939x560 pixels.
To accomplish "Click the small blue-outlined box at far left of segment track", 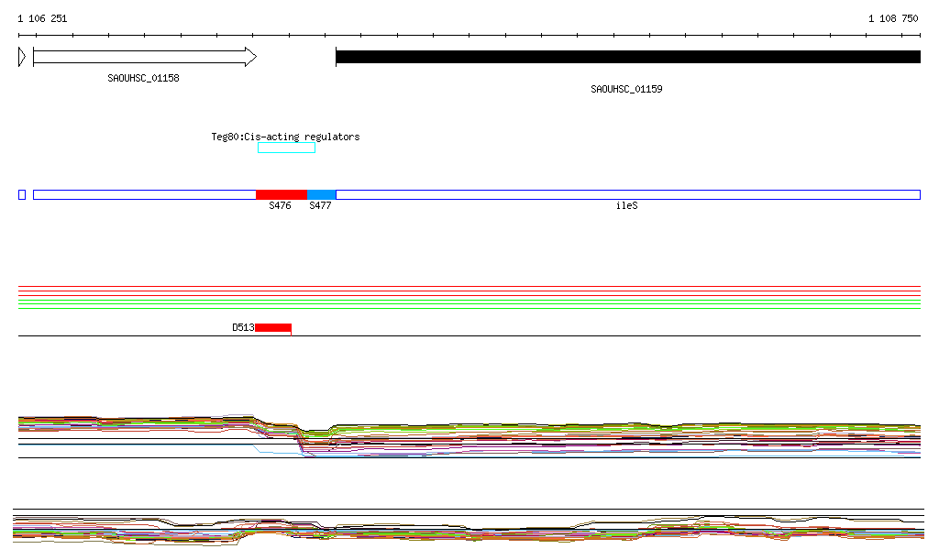I will [x=22, y=194].
